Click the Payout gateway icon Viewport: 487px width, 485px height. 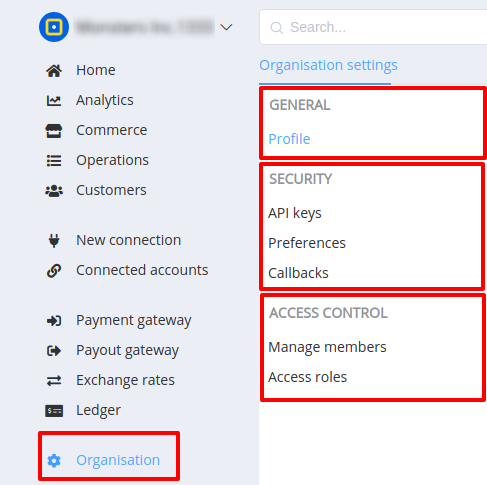coord(54,351)
